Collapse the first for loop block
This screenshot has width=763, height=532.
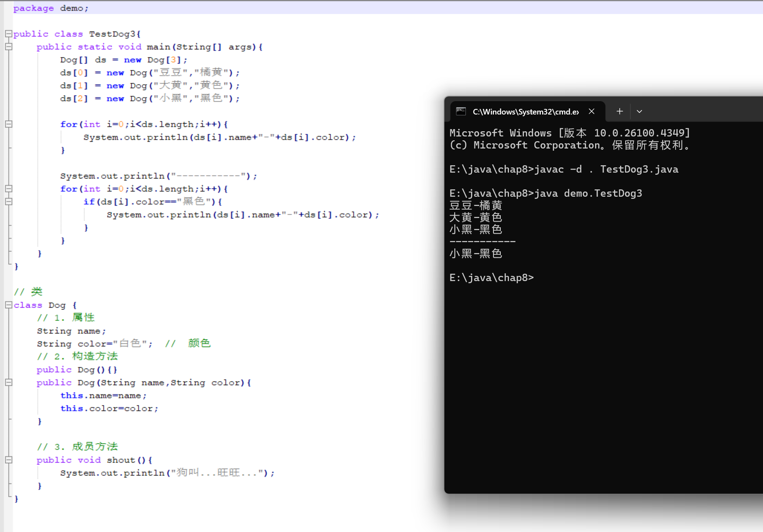[x=8, y=124]
